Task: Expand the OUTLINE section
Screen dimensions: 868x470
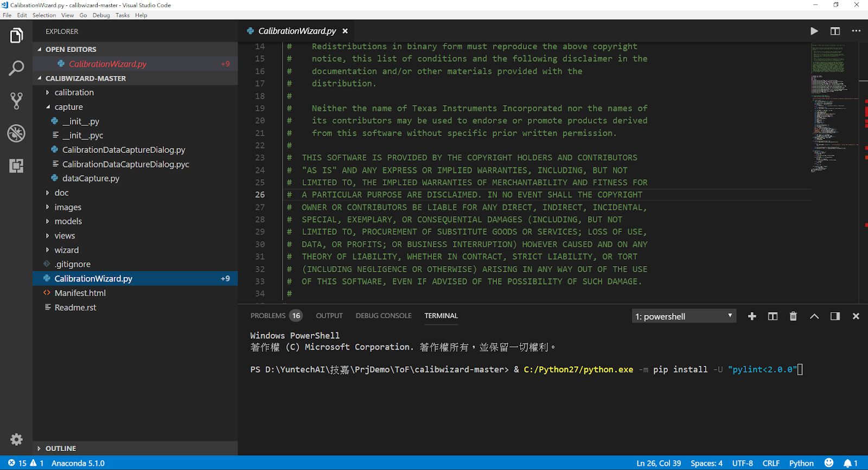Action: (135, 448)
